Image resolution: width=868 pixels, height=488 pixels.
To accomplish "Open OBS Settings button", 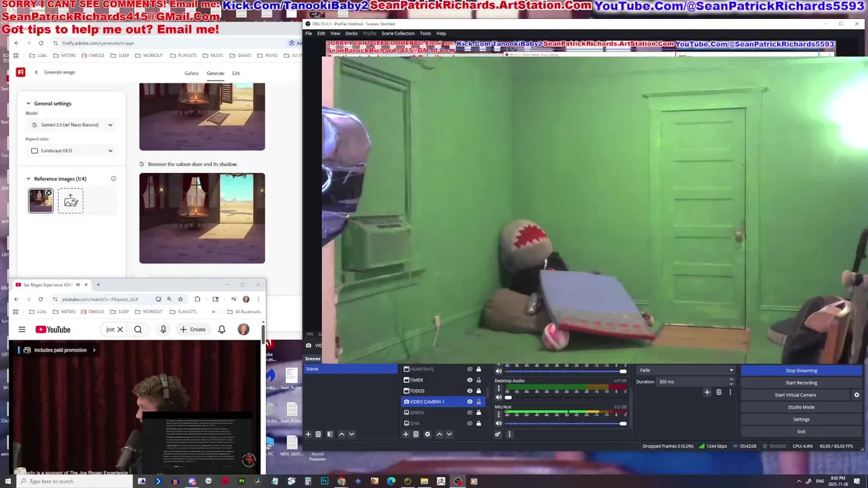I will (801, 420).
